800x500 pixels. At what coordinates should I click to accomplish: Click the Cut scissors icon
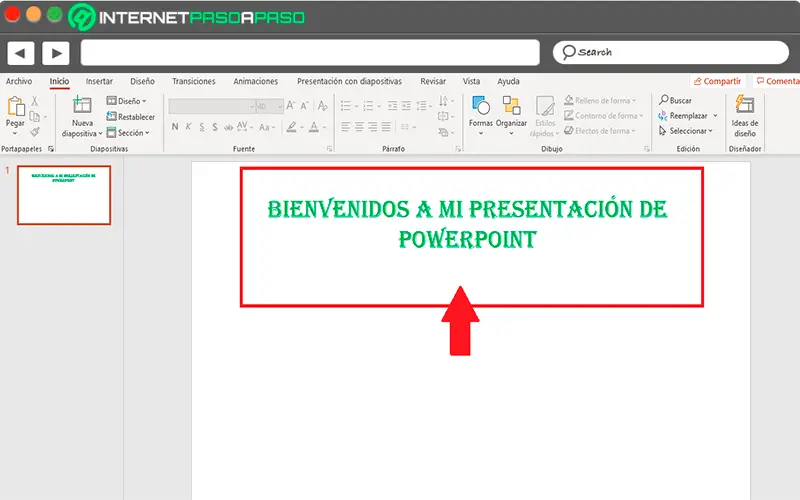(x=34, y=101)
